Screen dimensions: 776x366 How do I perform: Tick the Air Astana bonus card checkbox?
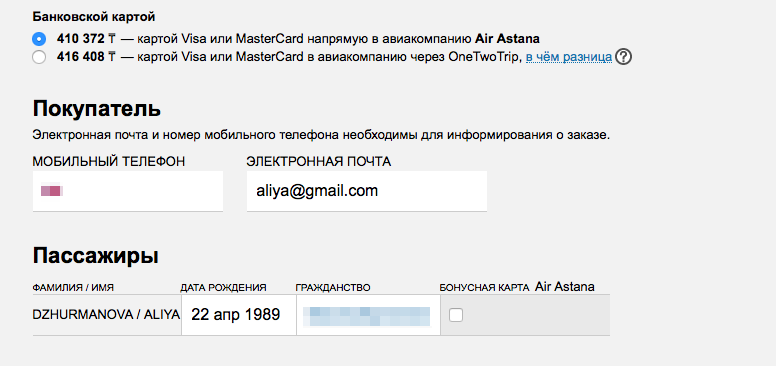click(x=456, y=315)
